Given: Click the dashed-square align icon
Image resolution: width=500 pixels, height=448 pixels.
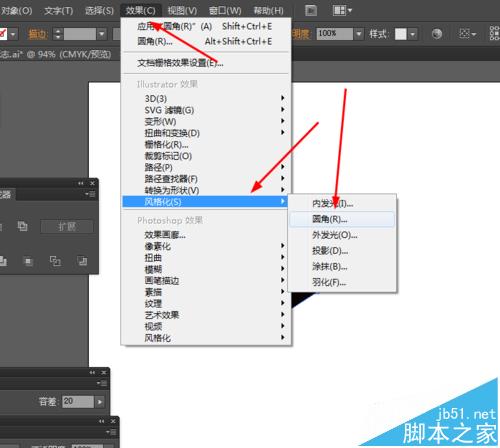Looking at the screenshot, I should pos(464,34).
